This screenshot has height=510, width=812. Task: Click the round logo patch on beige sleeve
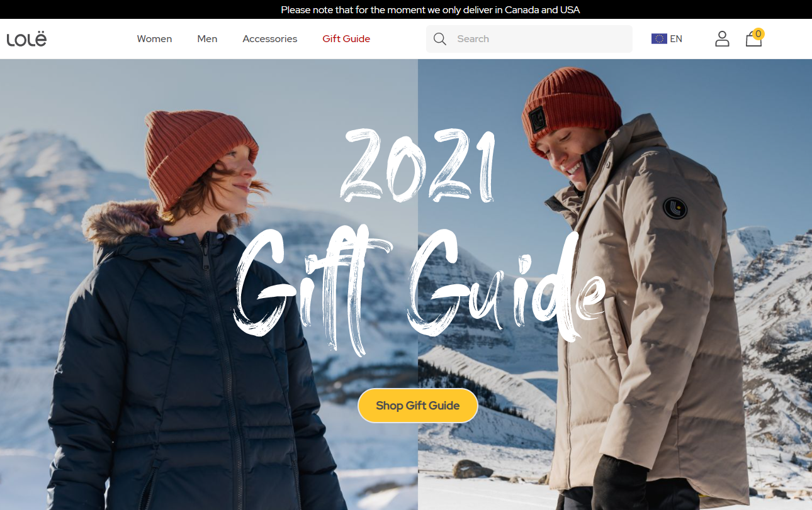pyautogui.click(x=675, y=208)
